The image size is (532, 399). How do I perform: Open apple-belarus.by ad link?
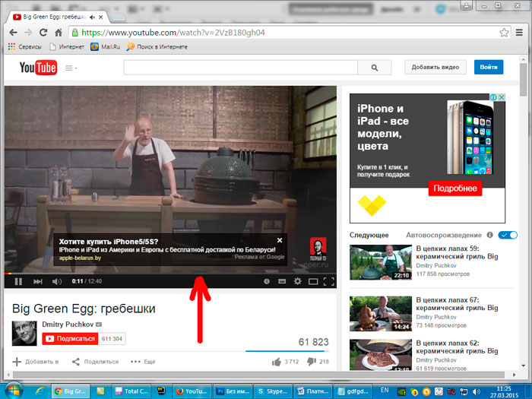pyautogui.click(x=80, y=258)
